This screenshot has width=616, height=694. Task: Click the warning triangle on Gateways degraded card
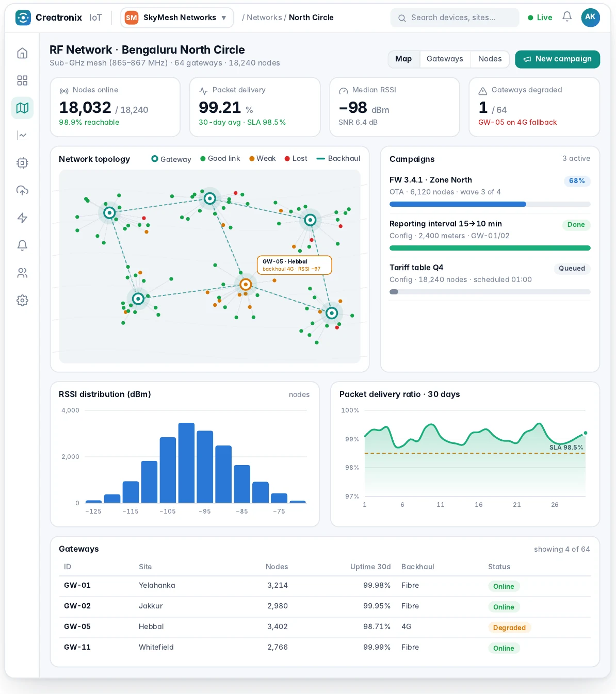coord(483,91)
